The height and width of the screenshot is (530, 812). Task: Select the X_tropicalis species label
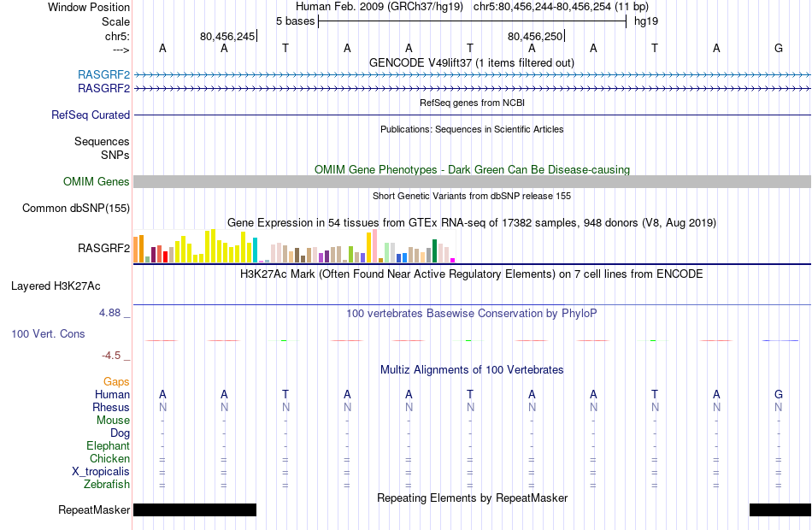click(x=101, y=472)
